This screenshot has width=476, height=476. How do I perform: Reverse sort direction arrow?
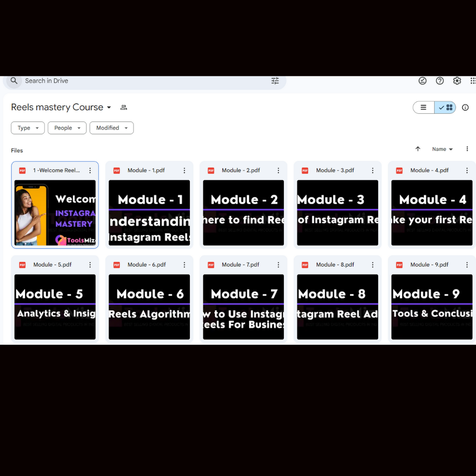[418, 149]
